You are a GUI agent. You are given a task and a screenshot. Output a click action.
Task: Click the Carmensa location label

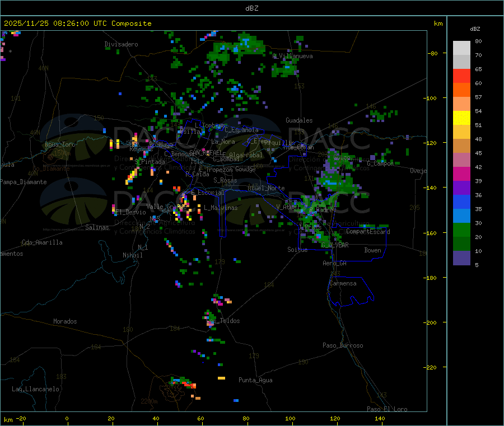(343, 283)
